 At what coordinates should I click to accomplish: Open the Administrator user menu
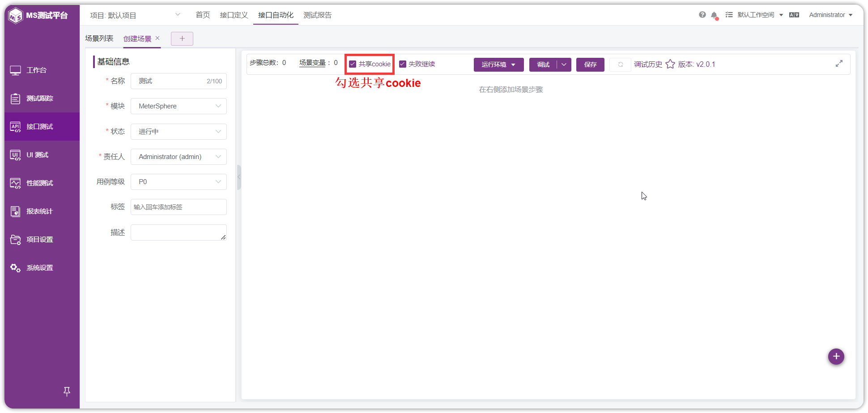click(x=831, y=15)
